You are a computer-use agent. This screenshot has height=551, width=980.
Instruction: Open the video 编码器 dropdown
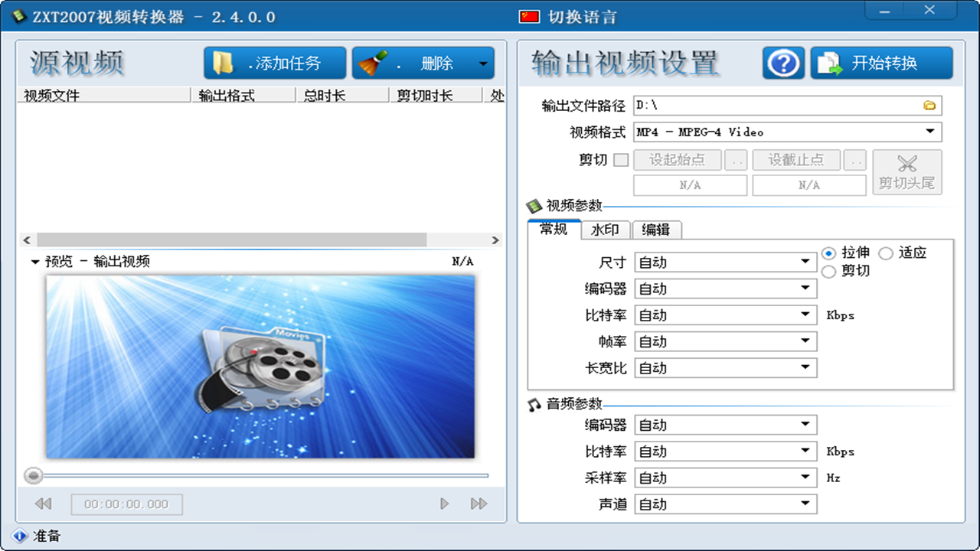point(726,289)
